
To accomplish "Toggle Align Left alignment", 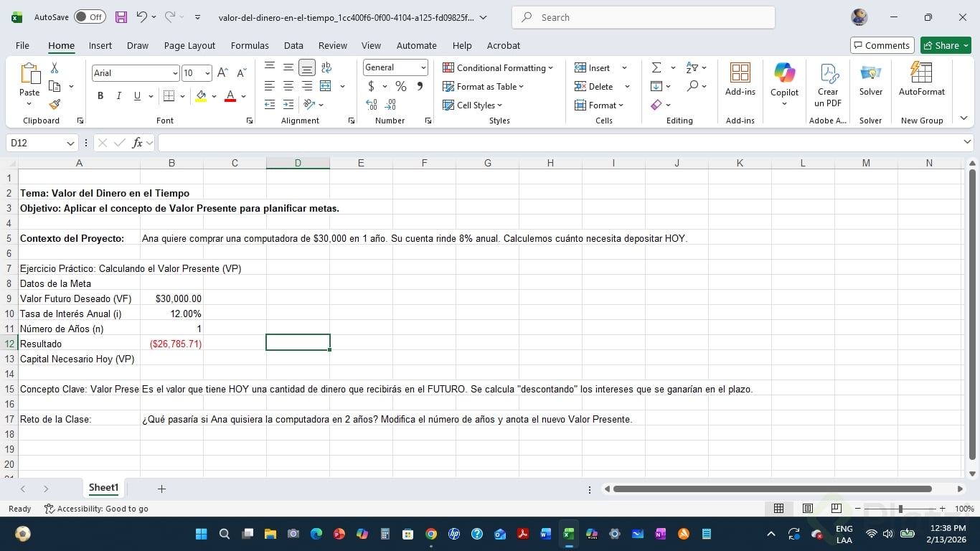I will [x=270, y=86].
